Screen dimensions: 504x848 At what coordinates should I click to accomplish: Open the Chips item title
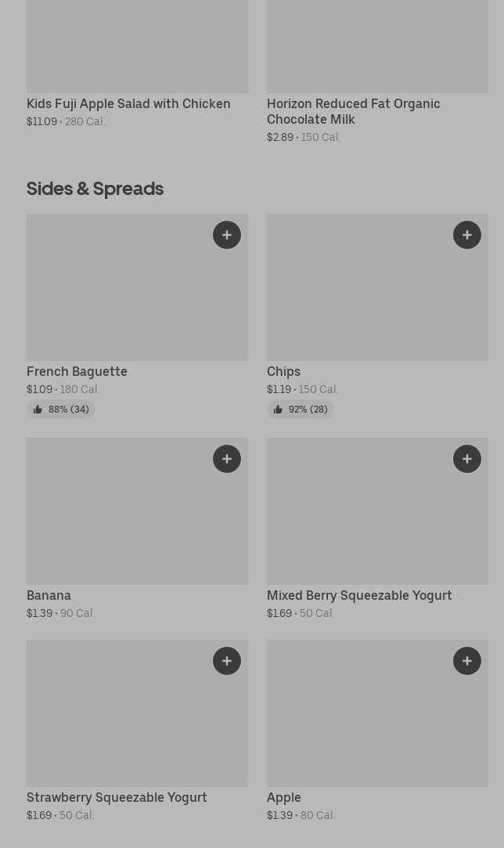[x=283, y=372]
